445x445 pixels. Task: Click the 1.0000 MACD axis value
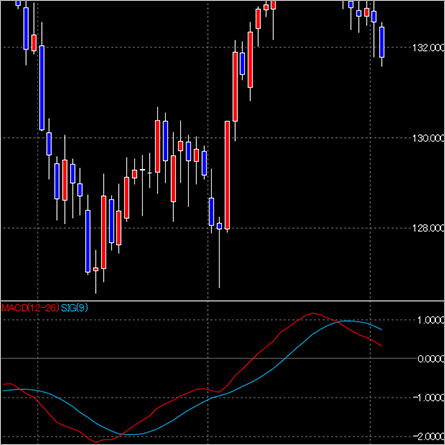pos(431,320)
